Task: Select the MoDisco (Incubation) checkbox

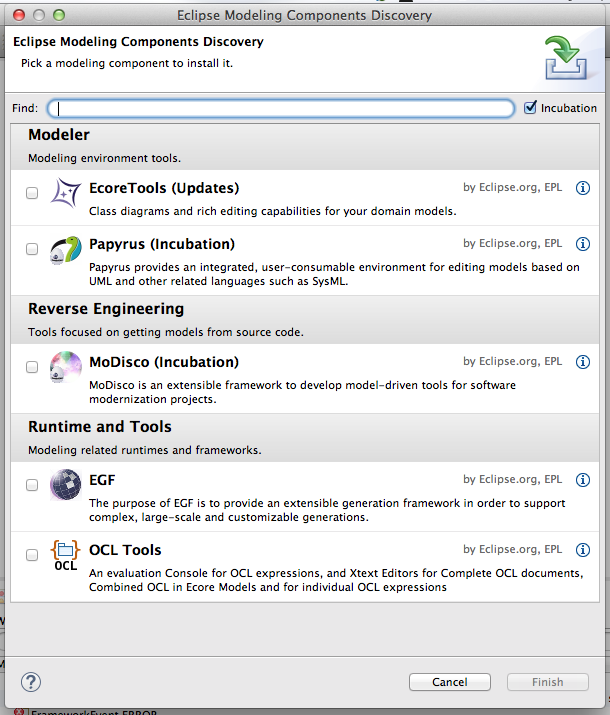Action: (32, 367)
